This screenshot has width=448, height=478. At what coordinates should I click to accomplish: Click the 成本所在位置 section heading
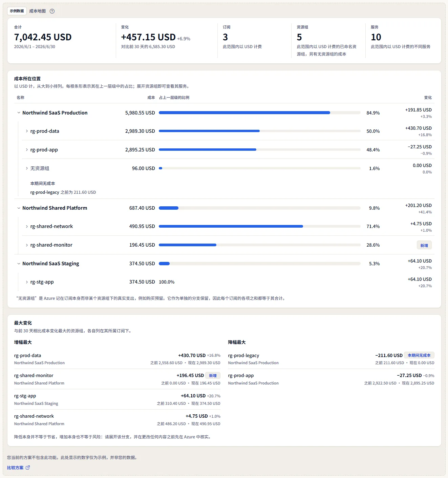[27, 79]
